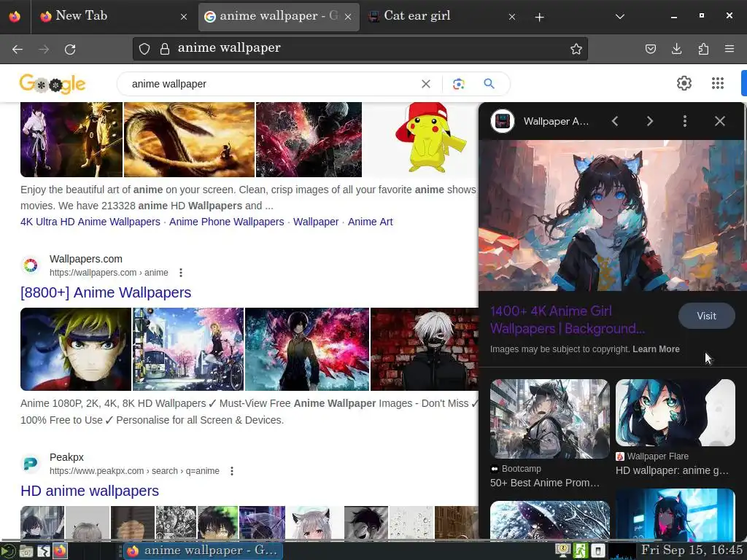This screenshot has width=747, height=560.
Task: Open the Wallpaper sitelink
Action: [x=316, y=222]
